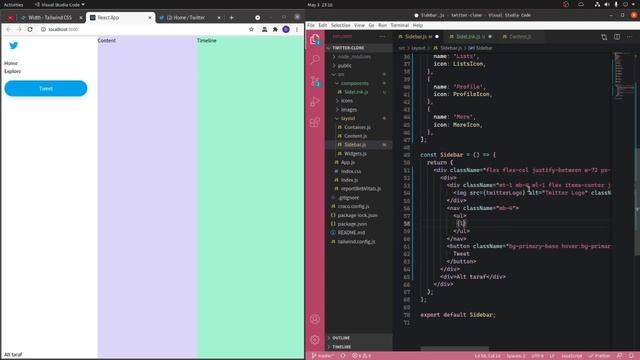Image resolution: width=640 pixels, height=360 pixels.
Task: Open the Extensions view icon
Action: [x=315, y=122]
